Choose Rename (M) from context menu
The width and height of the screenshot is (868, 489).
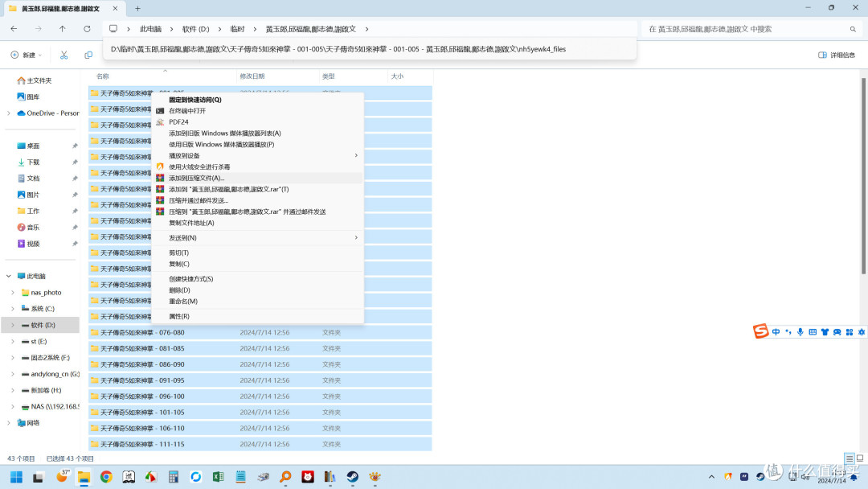tap(257, 302)
